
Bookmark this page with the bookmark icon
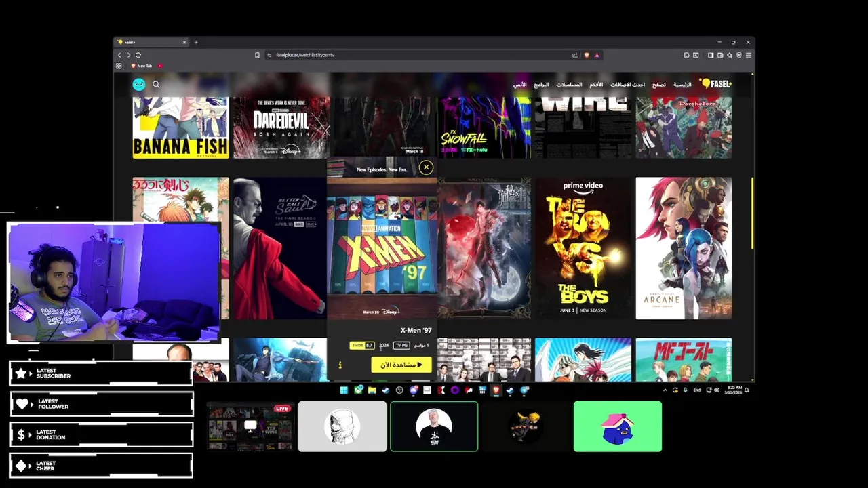coord(257,55)
